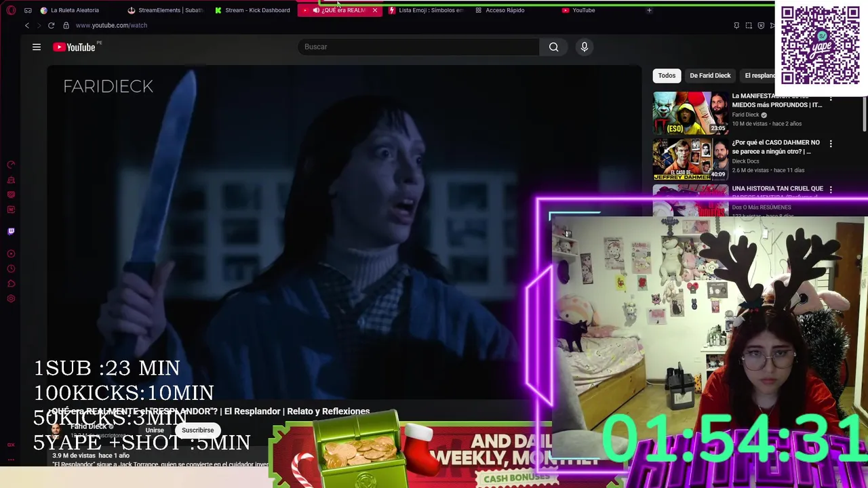Switch to Lista Emoji tab

(427, 10)
